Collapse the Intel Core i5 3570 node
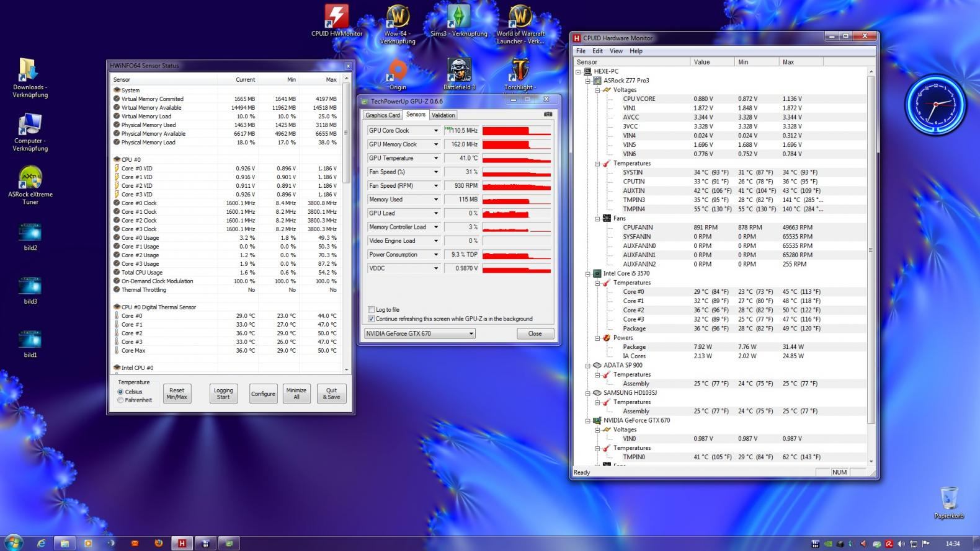Image resolution: width=980 pixels, height=551 pixels. pos(587,273)
